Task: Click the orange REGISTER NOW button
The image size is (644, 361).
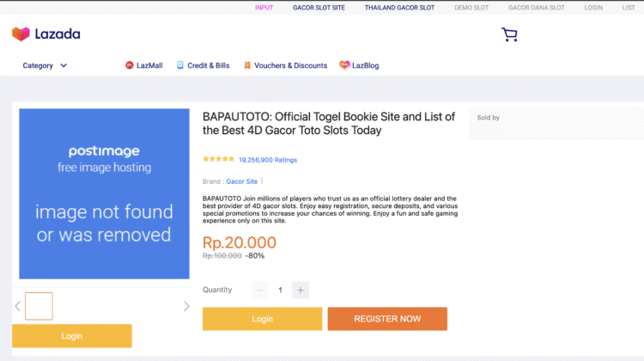Action: pos(387,319)
